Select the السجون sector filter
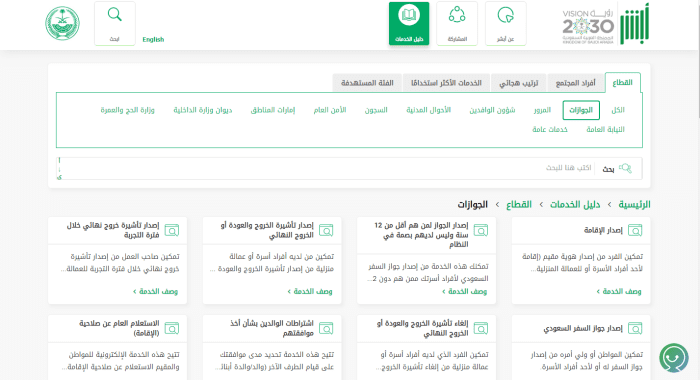700x380 pixels. 376,110
